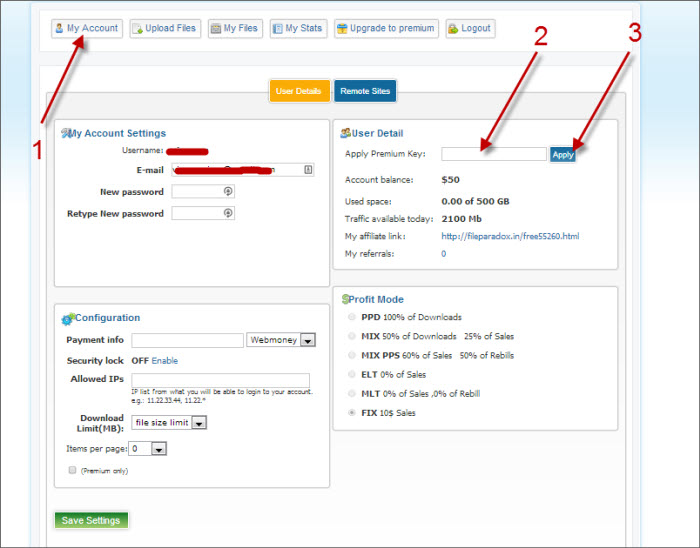The height and width of the screenshot is (548, 700).
Task: Click the Upgrade to premium gift icon
Action: [x=342, y=28]
